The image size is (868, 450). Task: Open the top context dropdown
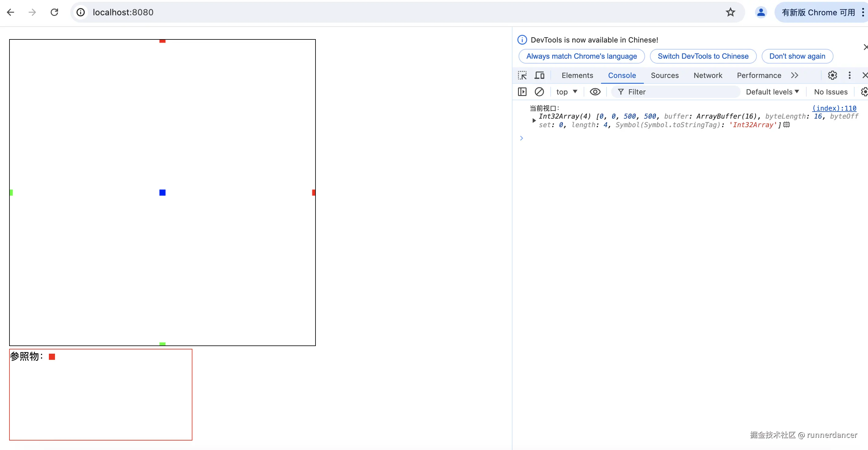pos(567,92)
